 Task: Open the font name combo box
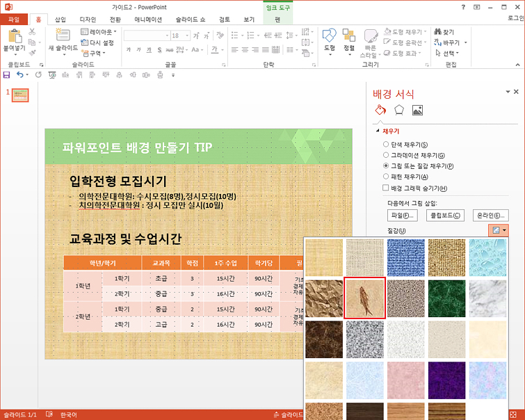(x=147, y=35)
